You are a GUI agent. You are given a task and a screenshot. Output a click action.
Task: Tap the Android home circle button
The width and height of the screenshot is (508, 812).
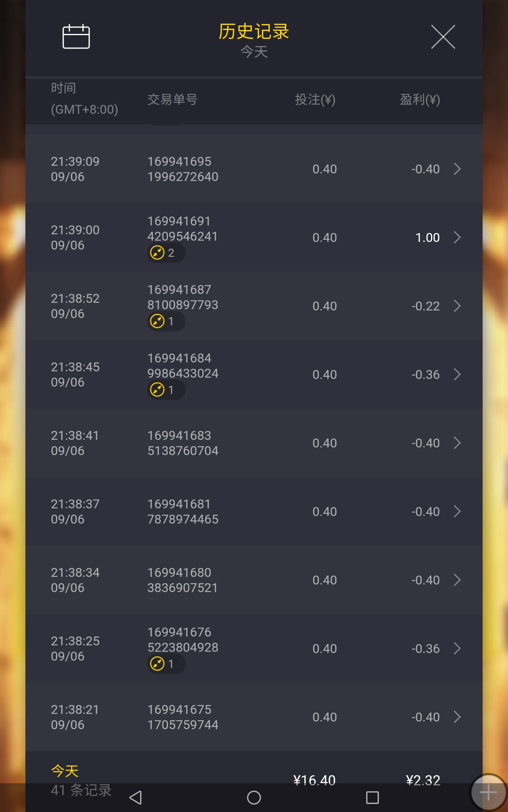pos(254,798)
